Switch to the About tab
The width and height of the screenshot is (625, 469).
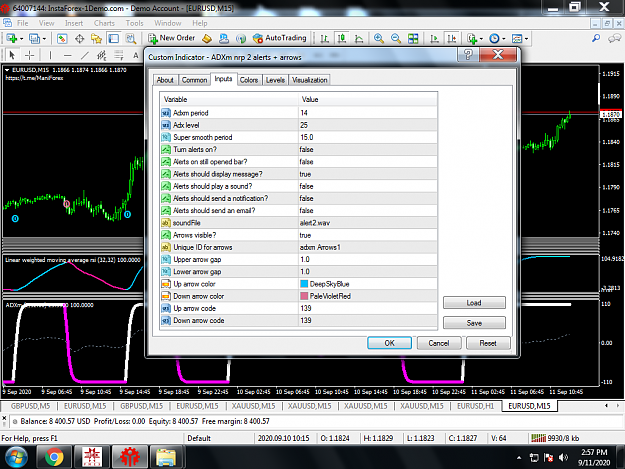point(165,80)
